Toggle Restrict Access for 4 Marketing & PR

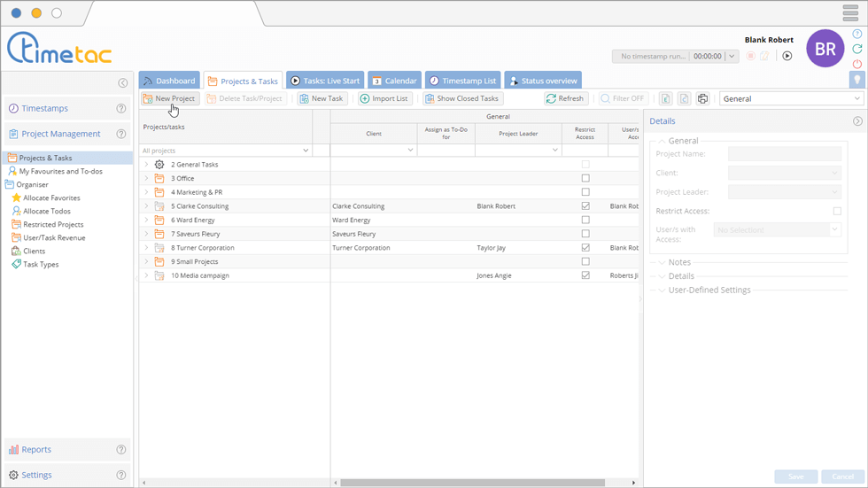tap(585, 192)
